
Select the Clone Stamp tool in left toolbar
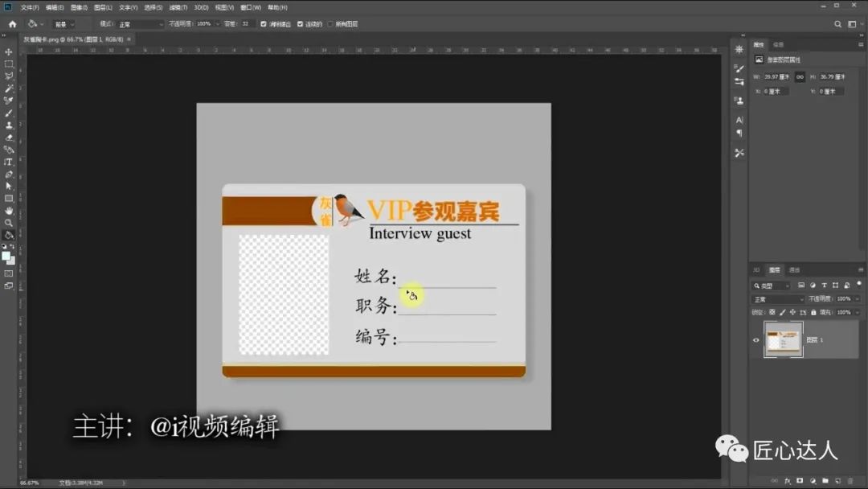coord(8,125)
